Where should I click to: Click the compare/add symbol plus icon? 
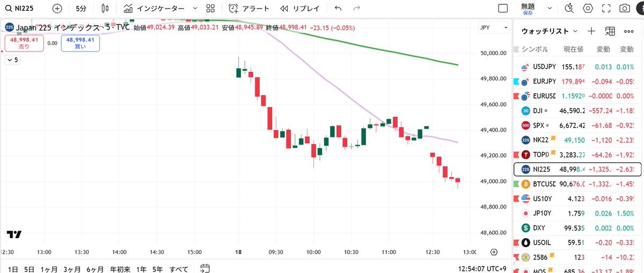tap(57, 9)
